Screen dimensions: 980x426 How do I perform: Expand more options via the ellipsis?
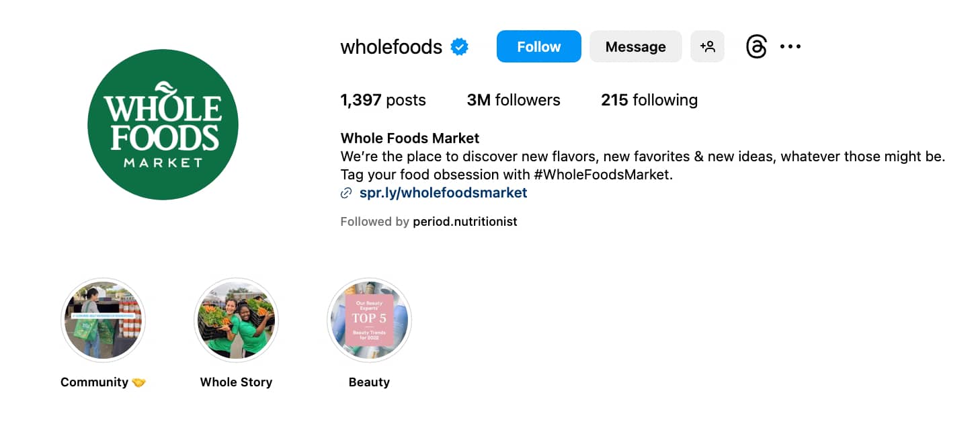point(790,46)
